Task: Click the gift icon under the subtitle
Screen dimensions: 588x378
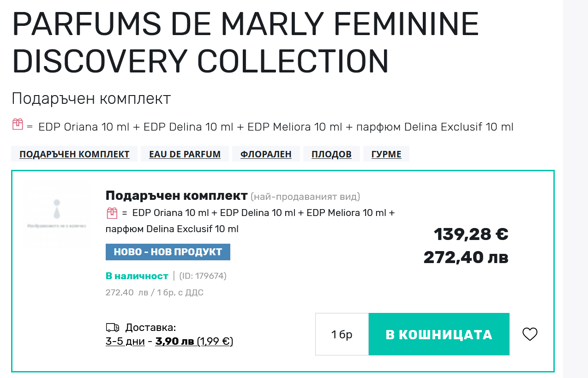Action: (x=18, y=124)
